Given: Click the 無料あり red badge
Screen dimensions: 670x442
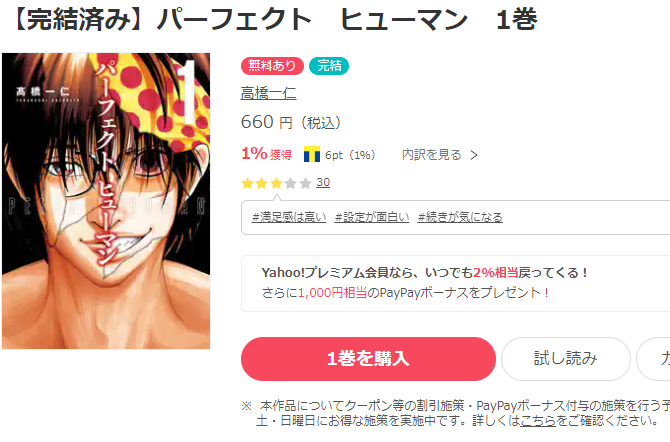Looking at the screenshot, I should (272, 66).
